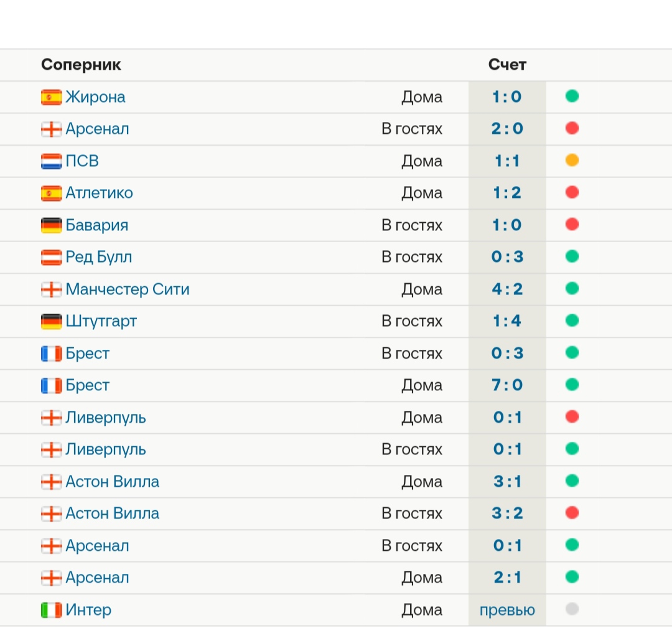Click the Счет column header
The width and height of the screenshot is (672, 638).
pyautogui.click(x=507, y=64)
